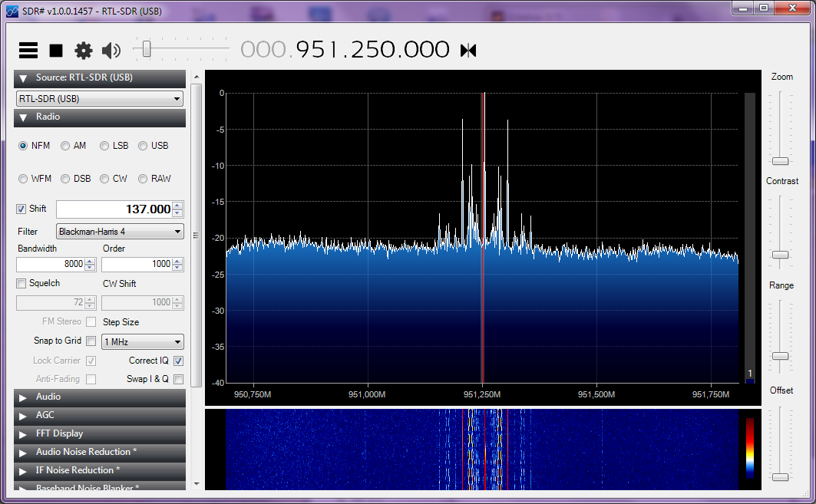Select DSB demodulation mode

[65, 179]
